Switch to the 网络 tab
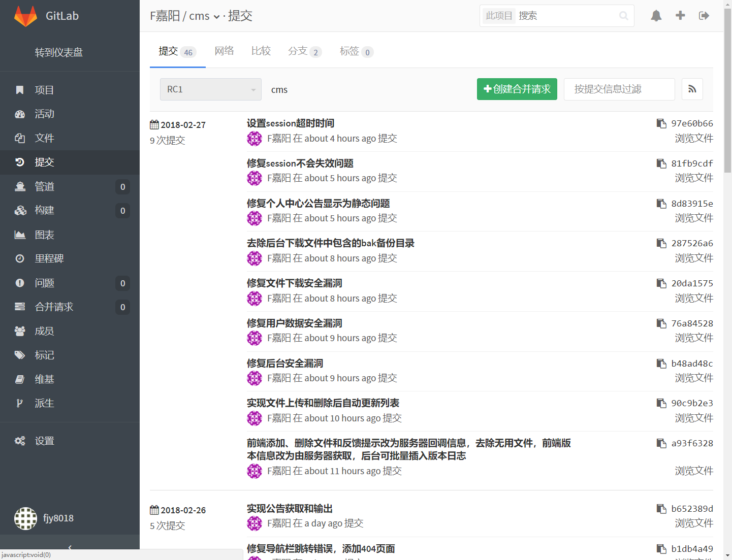Viewport: 732px width, 560px height. click(224, 51)
